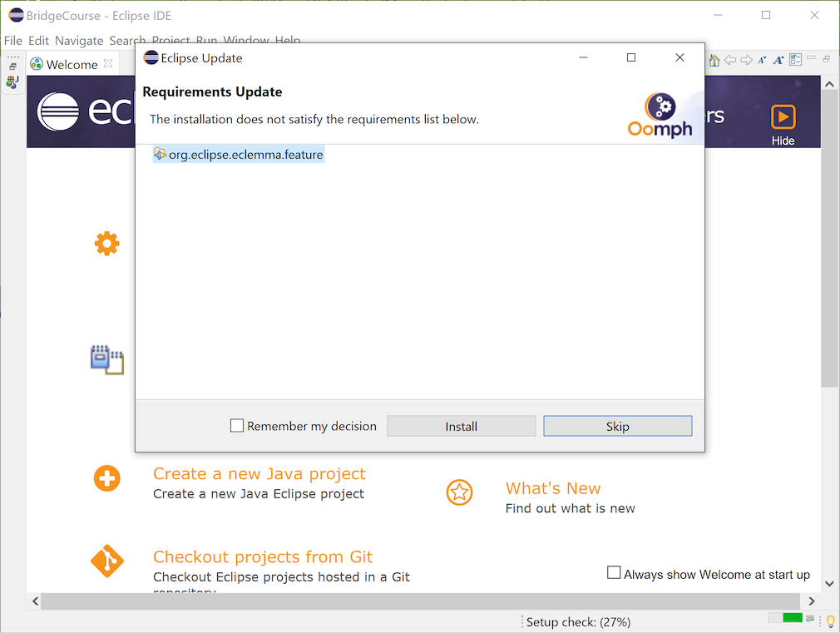Open Java perspective icon in left trim
Screen dimensions: 840x633
[12, 82]
